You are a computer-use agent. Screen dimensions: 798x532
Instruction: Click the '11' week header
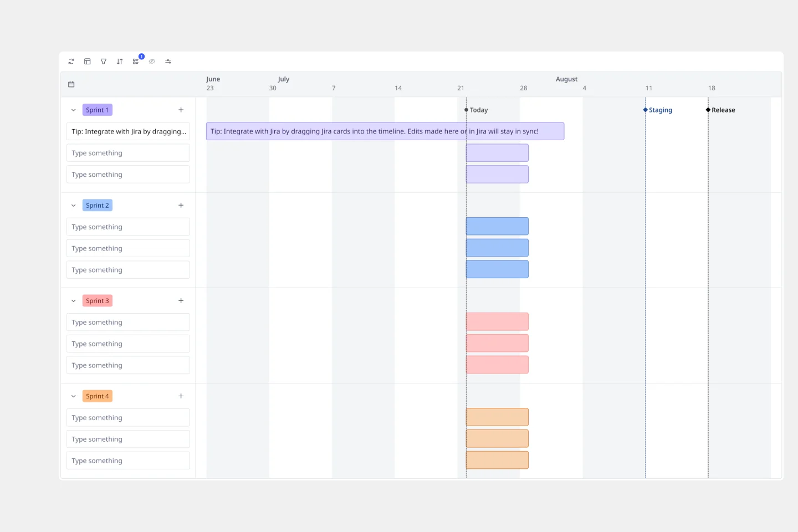click(649, 88)
